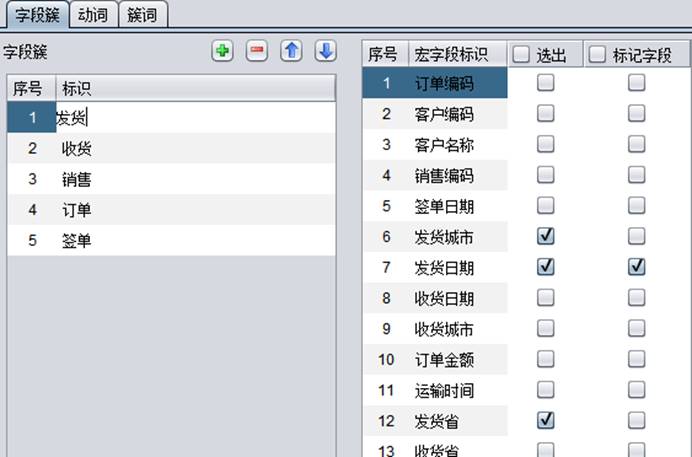The width and height of the screenshot is (692, 457).
Task: Click the blue move up arrow icon
Action: (290, 51)
